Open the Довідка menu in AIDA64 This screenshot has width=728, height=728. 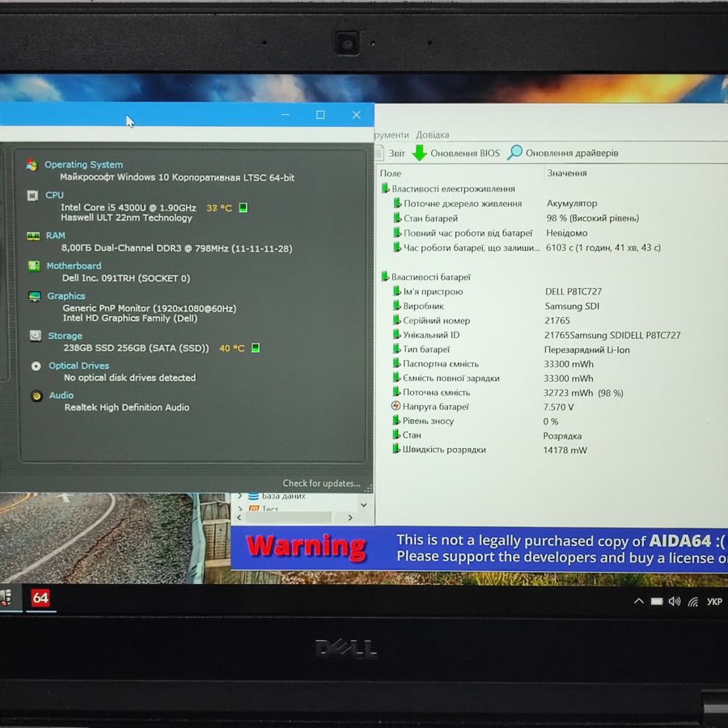coord(432,134)
